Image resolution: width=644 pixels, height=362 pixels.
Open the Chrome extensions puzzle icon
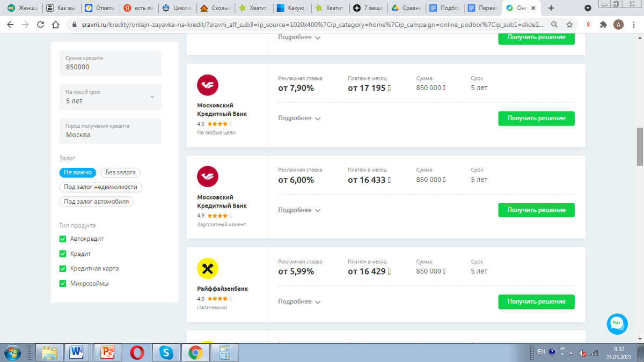603,25
